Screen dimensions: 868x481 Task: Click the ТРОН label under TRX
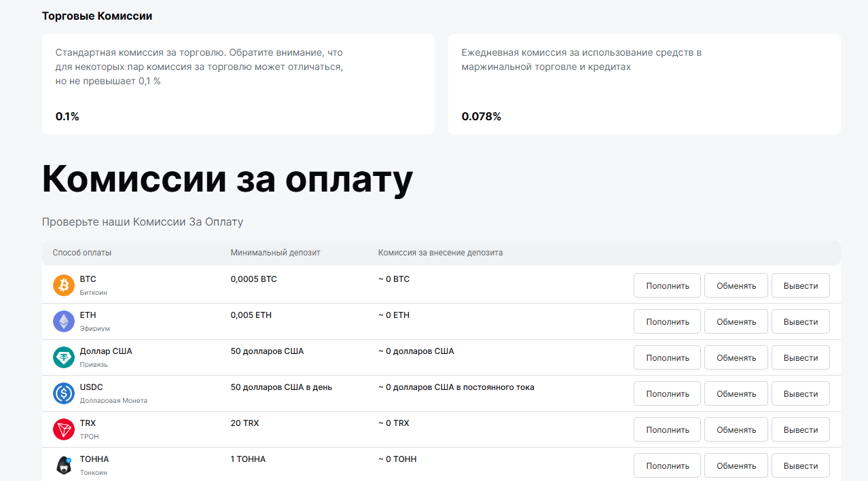tap(89, 437)
